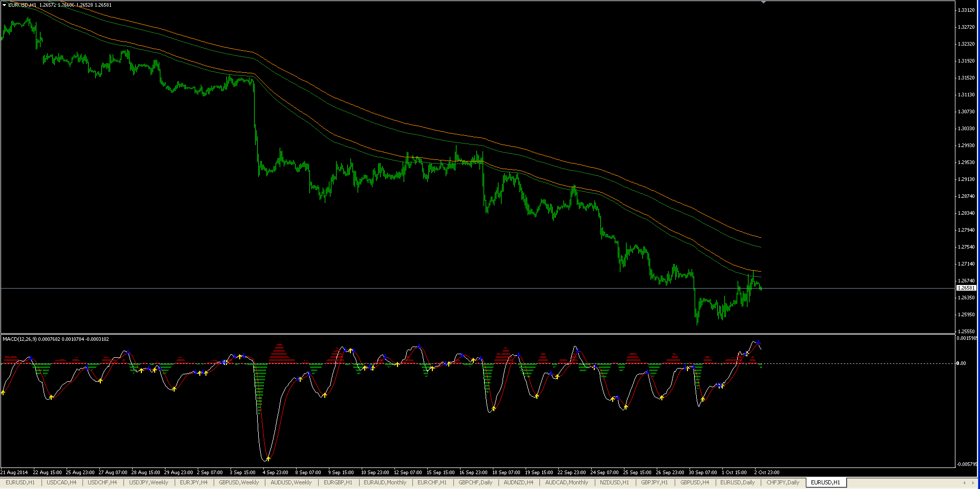This screenshot has height=489, width=980.
Task: Click the 2 Oct 23:00 time label
Action: pos(767,472)
